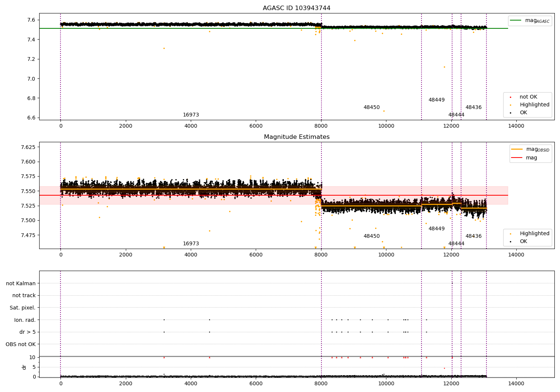
Task: Click the 'Magnitude Estimates' plot title
Action: click(296, 137)
